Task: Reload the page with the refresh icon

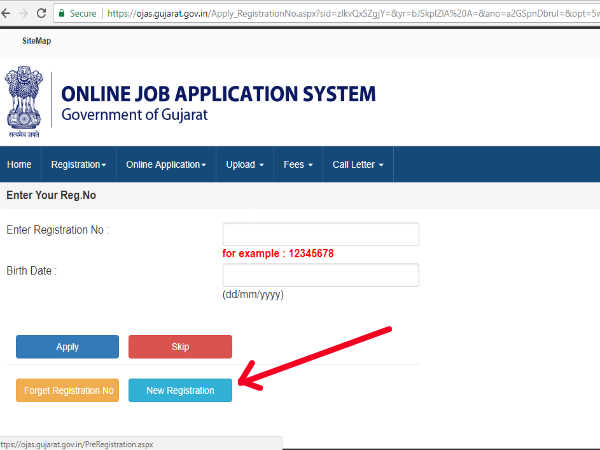Action: [67, 14]
